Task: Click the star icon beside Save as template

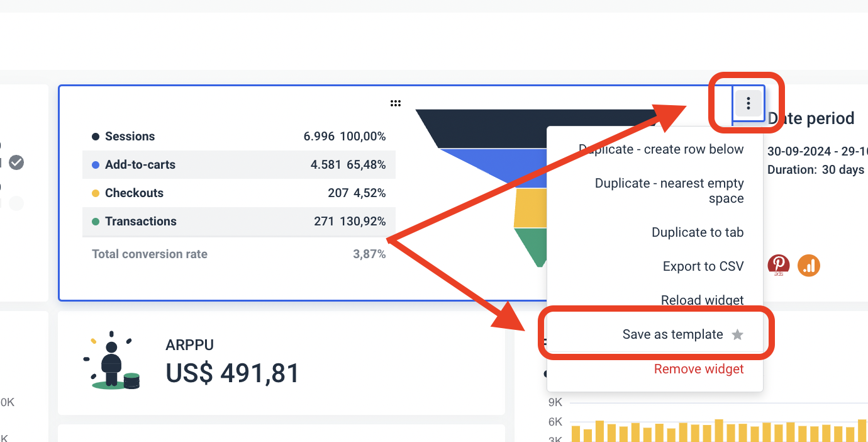Action: pyautogui.click(x=737, y=335)
